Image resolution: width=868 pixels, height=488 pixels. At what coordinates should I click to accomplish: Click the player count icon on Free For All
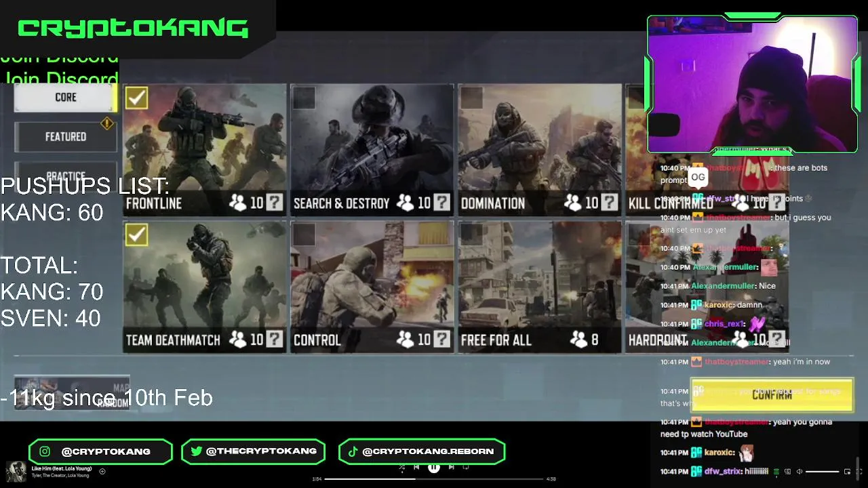(x=579, y=339)
